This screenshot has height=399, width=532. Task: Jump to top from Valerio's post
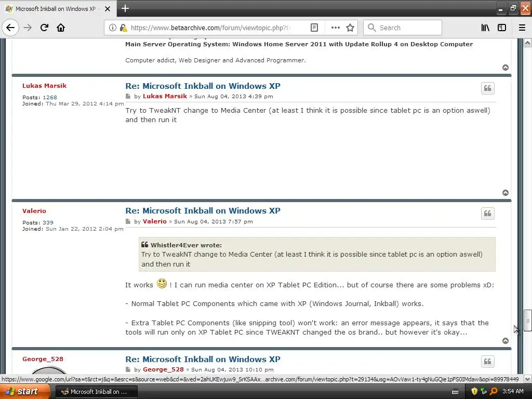pyautogui.click(x=506, y=341)
